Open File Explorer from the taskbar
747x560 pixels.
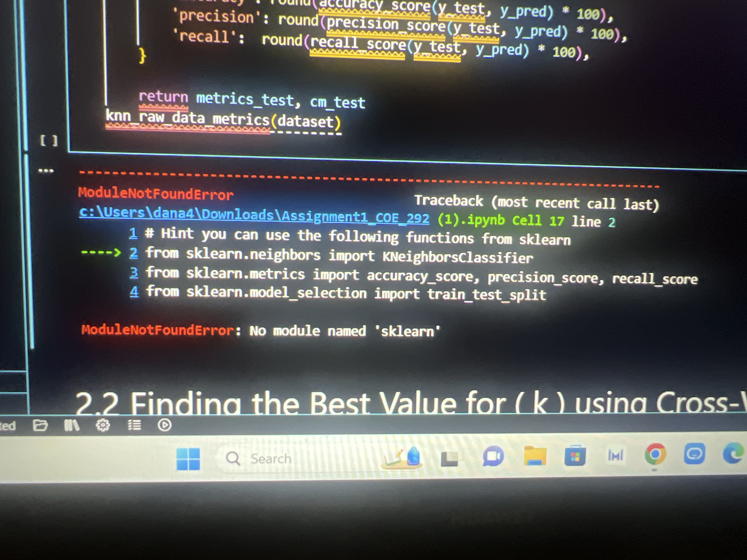(534, 456)
